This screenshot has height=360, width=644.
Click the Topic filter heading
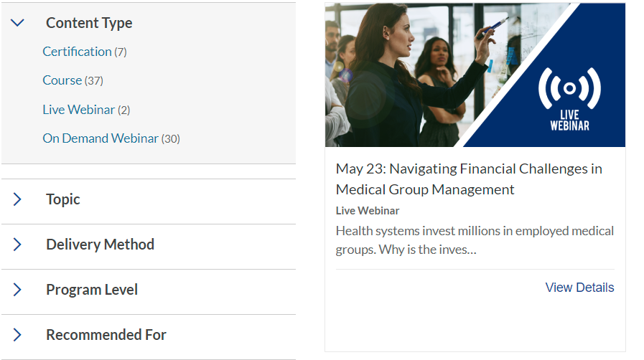(x=63, y=199)
